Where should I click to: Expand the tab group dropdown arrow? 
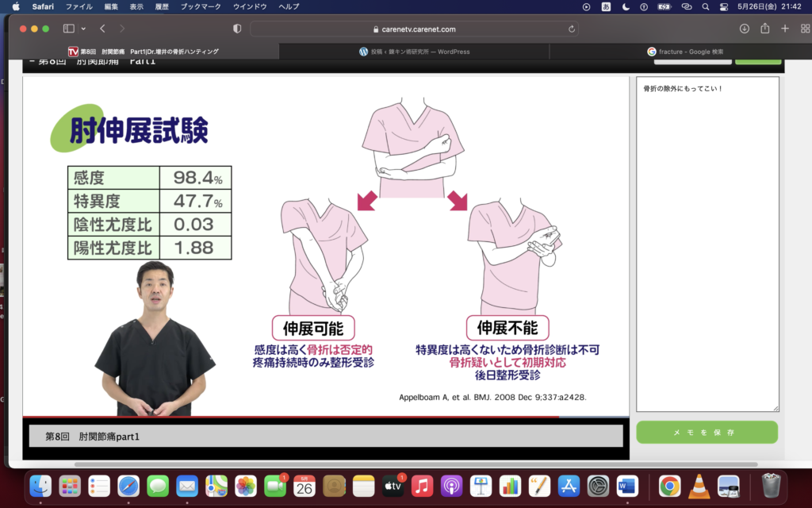[83, 29]
